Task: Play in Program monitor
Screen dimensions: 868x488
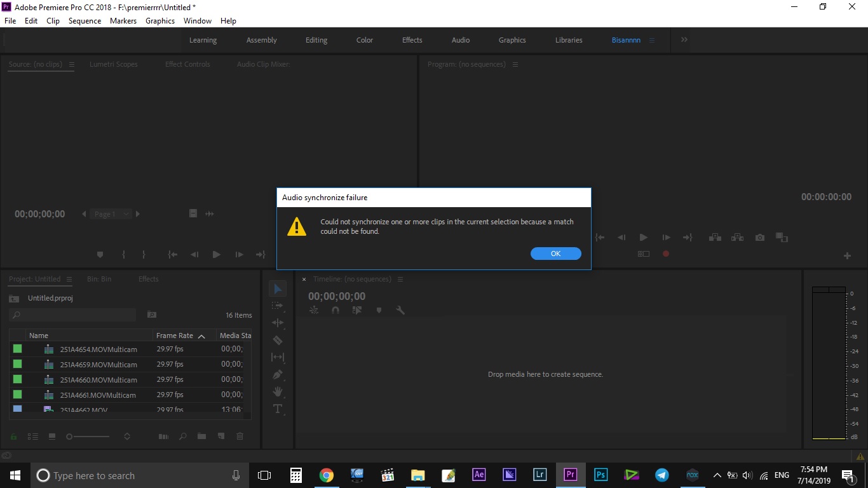Action: (x=643, y=237)
